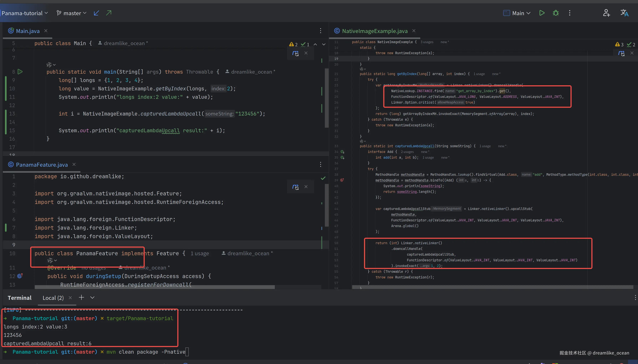Expand terminal new-session options chevron
The height and width of the screenshot is (364, 638).
[92, 298]
